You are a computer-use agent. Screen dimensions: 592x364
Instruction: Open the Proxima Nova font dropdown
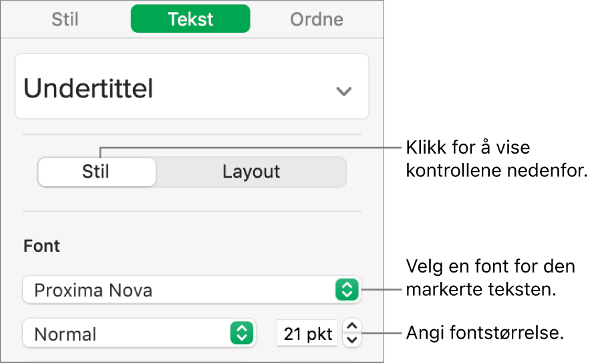tap(192, 290)
